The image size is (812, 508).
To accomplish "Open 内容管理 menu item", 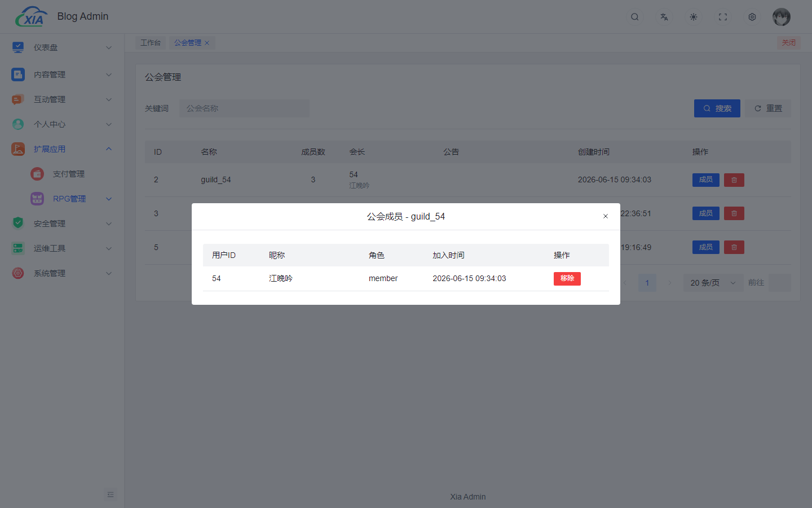I will [62, 75].
